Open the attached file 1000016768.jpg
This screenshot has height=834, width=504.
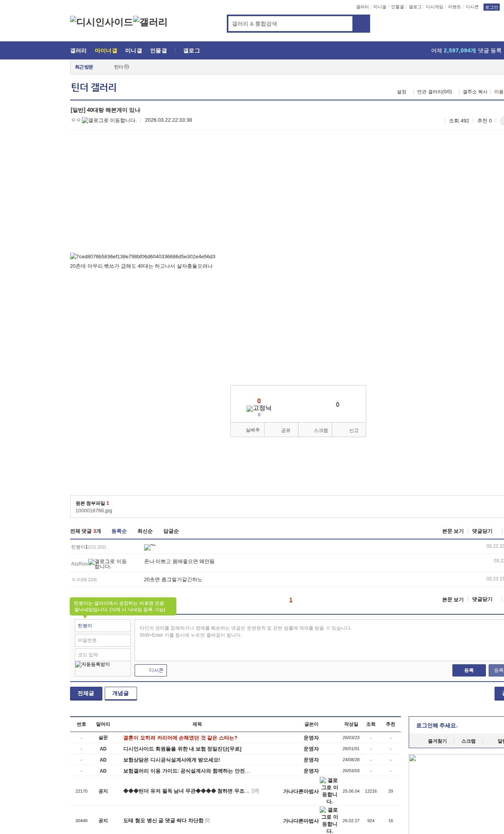(94, 511)
